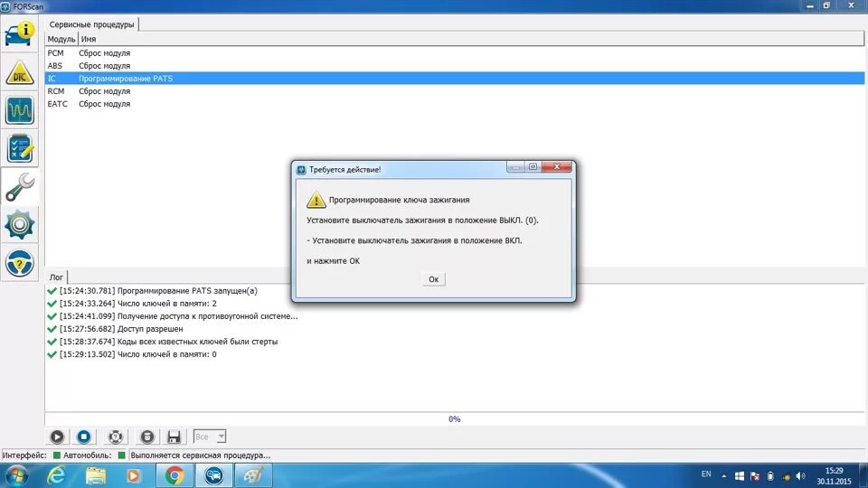The image size is (868, 488).
Task: Click the battery tray icon
Action: 770,476
